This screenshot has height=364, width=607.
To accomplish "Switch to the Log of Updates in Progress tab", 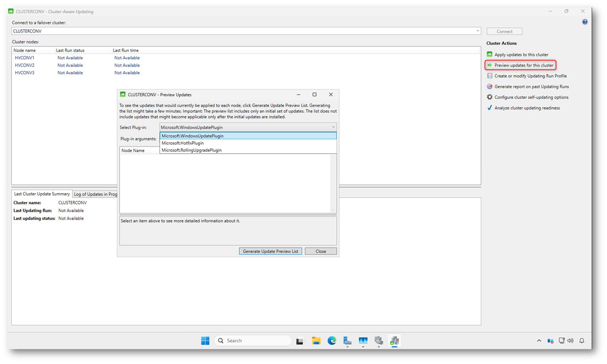I will click(x=95, y=194).
